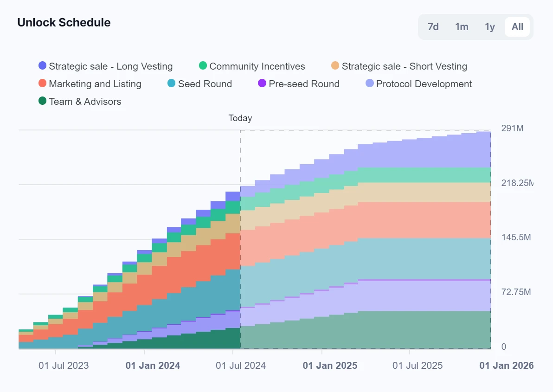Viewport: 559px width, 392px height.
Task: Select the 7d time range tab
Action: pos(433,27)
